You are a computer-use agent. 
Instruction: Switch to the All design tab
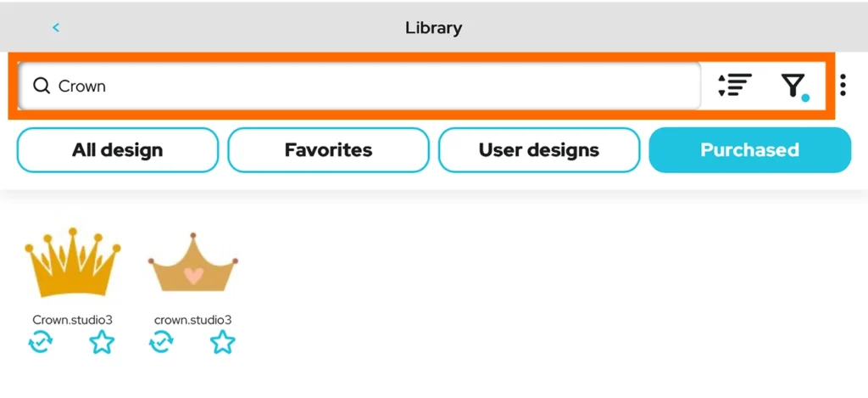[118, 150]
